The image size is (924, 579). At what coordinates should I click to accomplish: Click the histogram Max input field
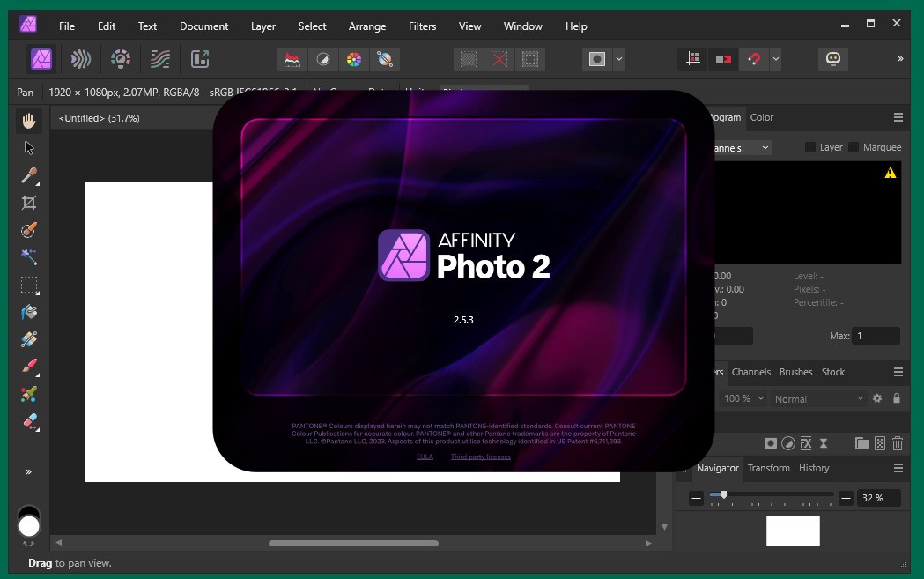click(876, 336)
